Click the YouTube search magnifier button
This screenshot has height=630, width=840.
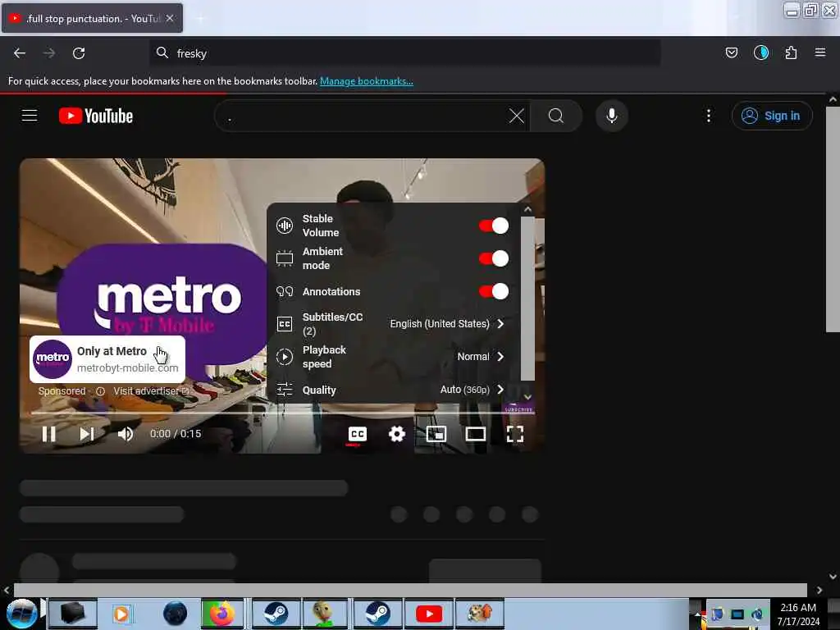(556, 116)
